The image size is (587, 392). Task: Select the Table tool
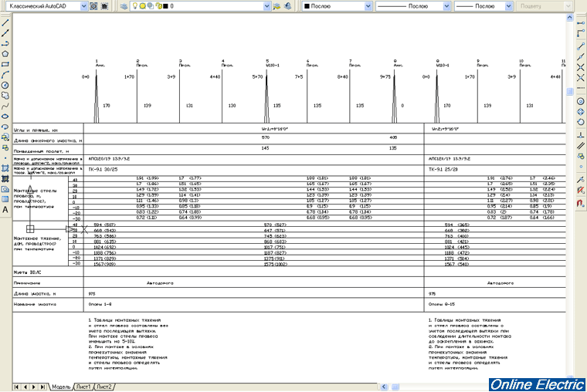5,199
